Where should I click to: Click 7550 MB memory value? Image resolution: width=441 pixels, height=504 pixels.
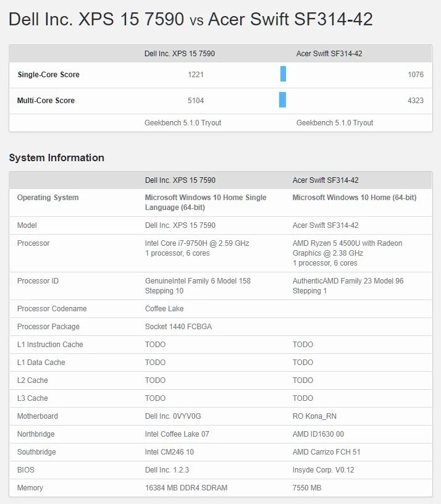[306, 488]
